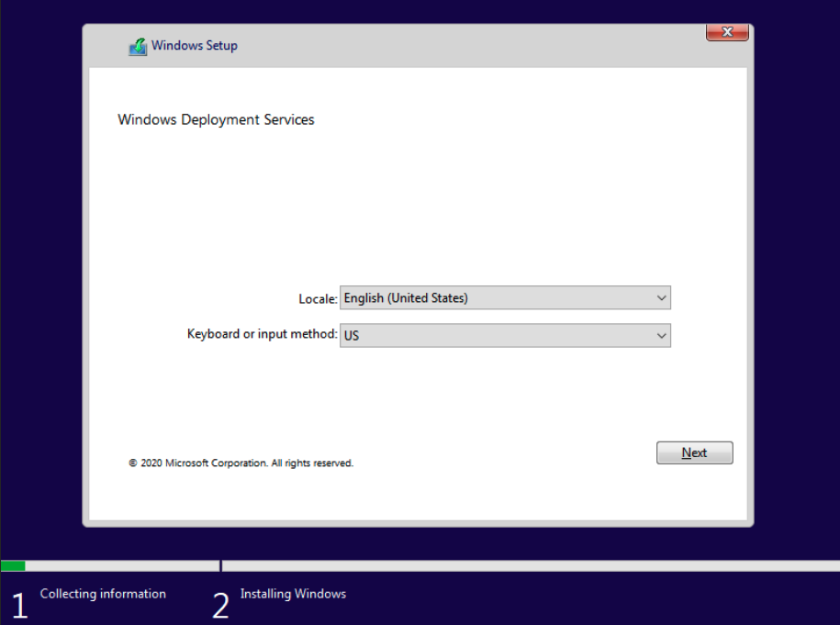
Task: Click the green setup progress bar
Action: pyautogui.click(x=14, y=565)
